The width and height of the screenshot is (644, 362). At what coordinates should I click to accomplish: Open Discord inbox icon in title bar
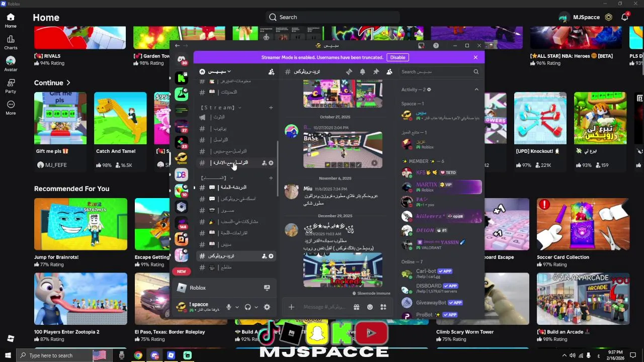(421, 46)
